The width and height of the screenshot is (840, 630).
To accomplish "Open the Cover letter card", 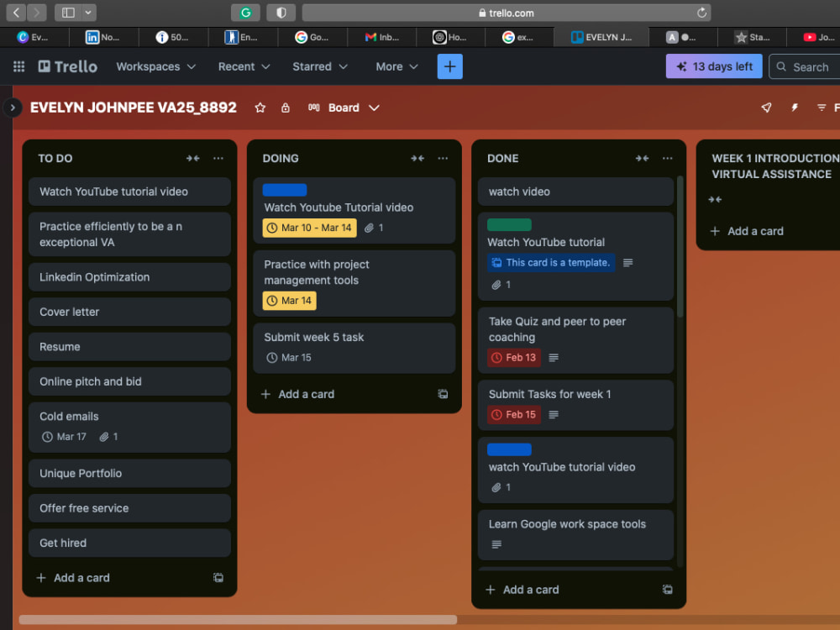I will (x=129, y=312).
